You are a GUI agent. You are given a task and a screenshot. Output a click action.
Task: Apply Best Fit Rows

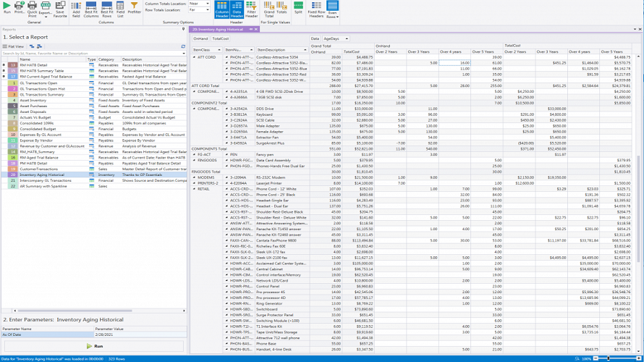tap(107, 9)
